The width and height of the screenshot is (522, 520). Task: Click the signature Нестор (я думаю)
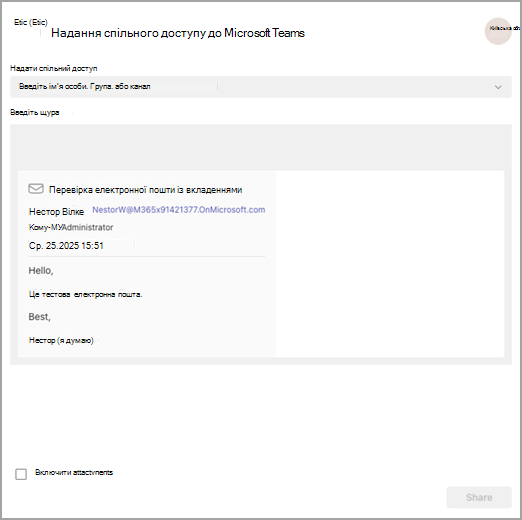point(61,340)
